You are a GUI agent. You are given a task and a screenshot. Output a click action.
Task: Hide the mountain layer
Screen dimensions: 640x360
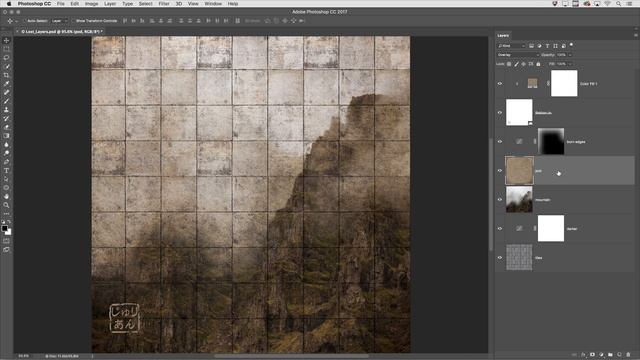500,200
